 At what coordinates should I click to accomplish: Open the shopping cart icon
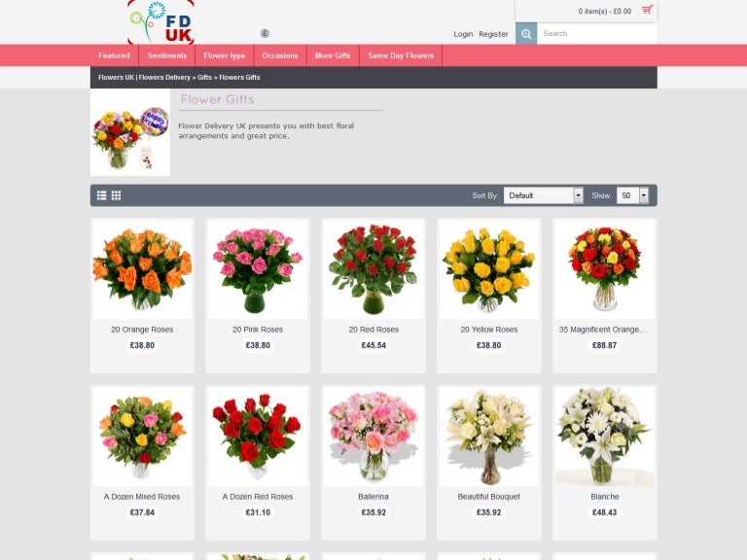pyautogui.click(x=647, y=11)
